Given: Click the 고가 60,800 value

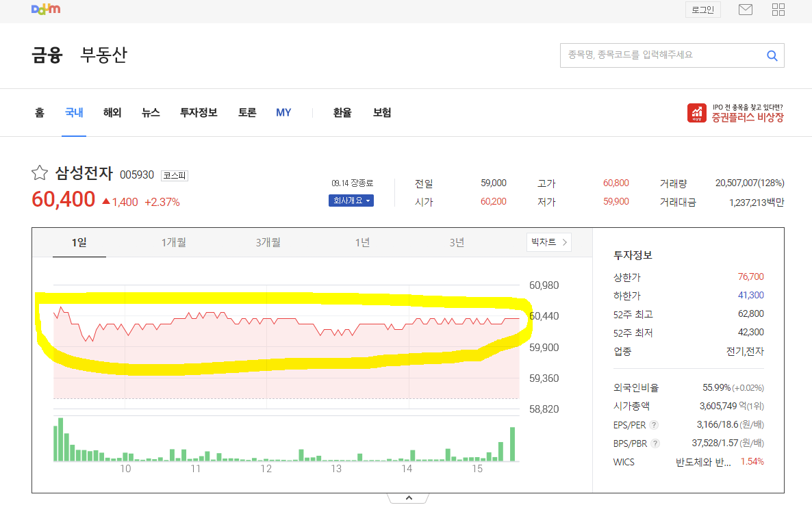Looking at the screenshot, I should (x=616, y=183).
